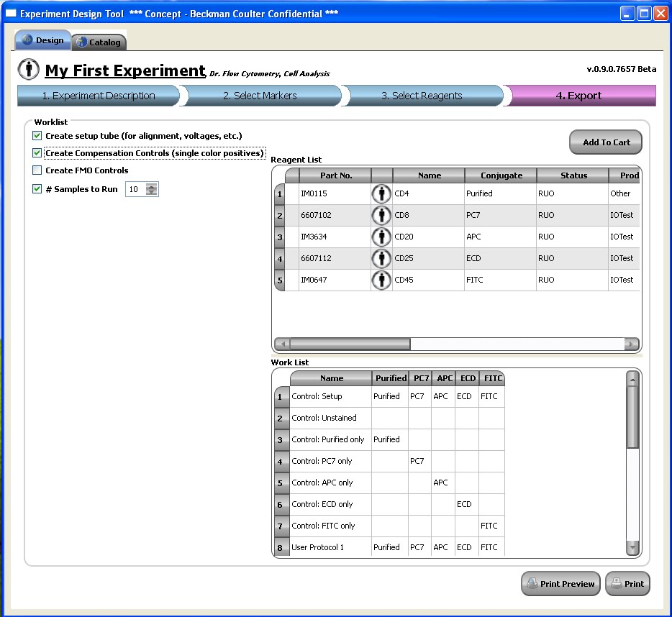Click the human icon in the CD25 row

(381, 258)
